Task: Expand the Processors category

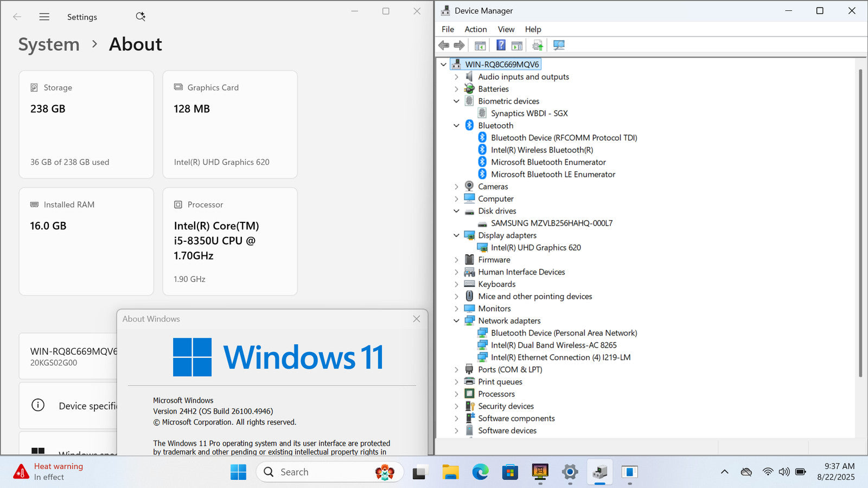Action: coord(456,394)
